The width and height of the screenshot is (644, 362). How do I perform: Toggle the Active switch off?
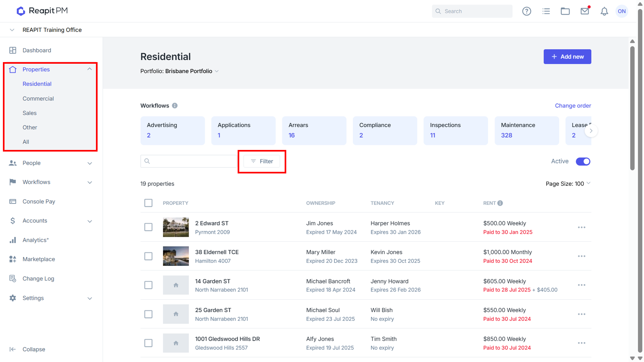pos(583,161)
